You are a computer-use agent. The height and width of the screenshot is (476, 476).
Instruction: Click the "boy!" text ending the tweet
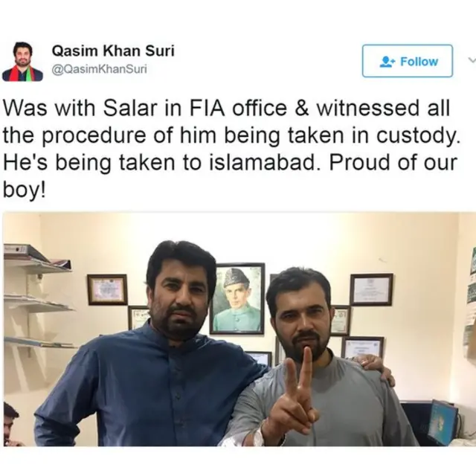25,190
